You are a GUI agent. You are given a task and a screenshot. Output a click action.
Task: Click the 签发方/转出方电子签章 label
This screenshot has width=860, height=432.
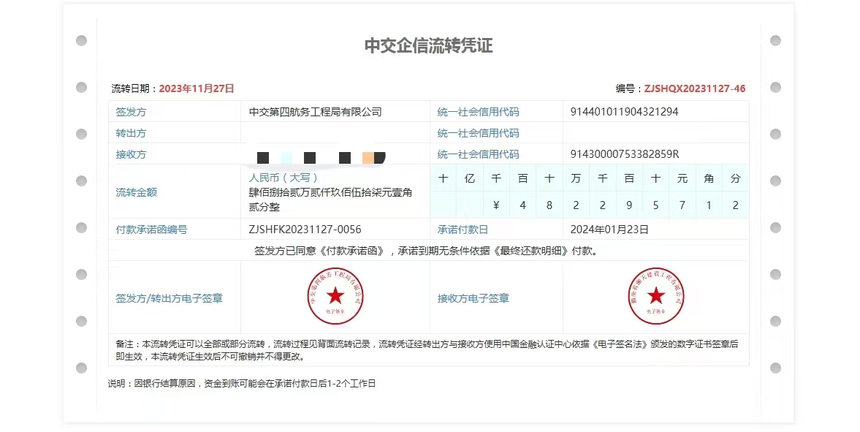[x=169, y=298]
